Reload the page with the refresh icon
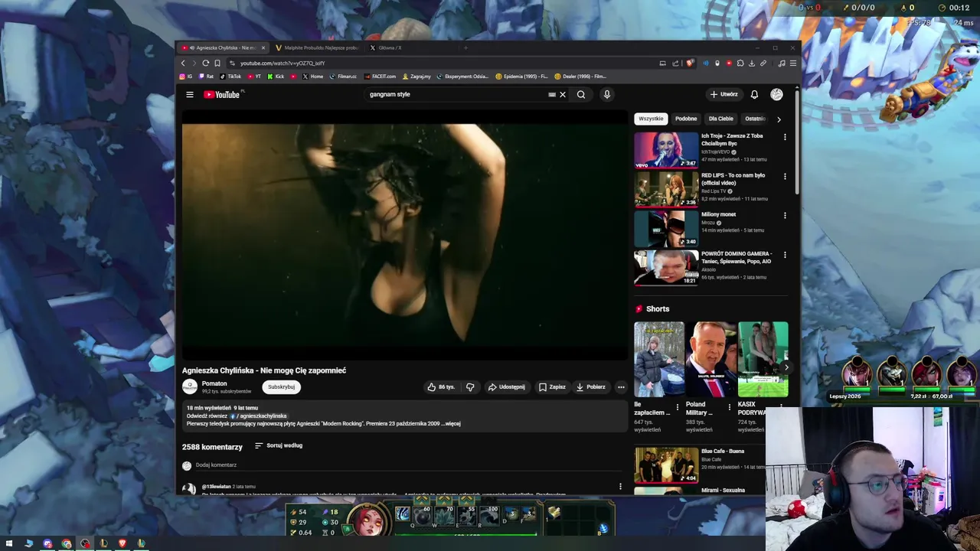980x551 pixels. click(x=205, y=64)
